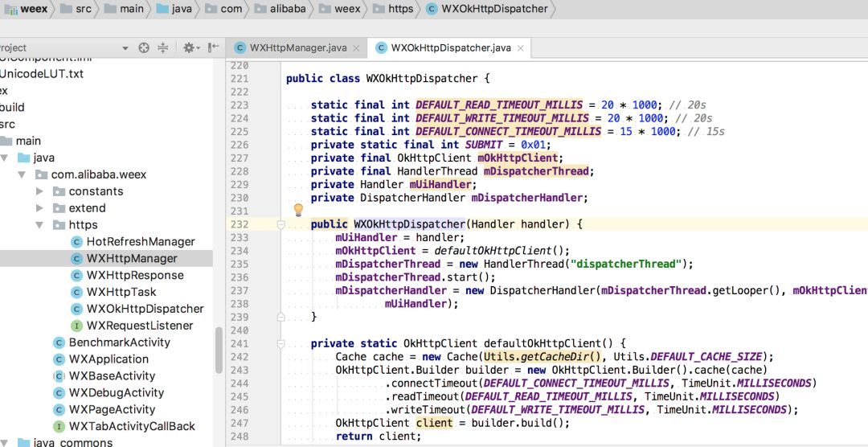Viewport: 868px width, 447px height.
Task: Click DEFAULT_WRITE_TIMEOUT_MILLIS on line 224
Action: 502,118
